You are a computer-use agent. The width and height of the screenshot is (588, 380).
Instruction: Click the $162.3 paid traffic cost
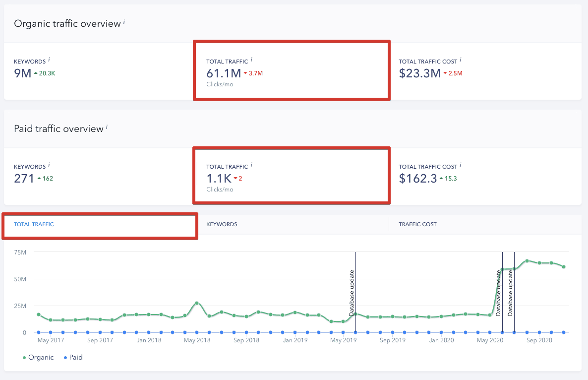click(418, 178)
